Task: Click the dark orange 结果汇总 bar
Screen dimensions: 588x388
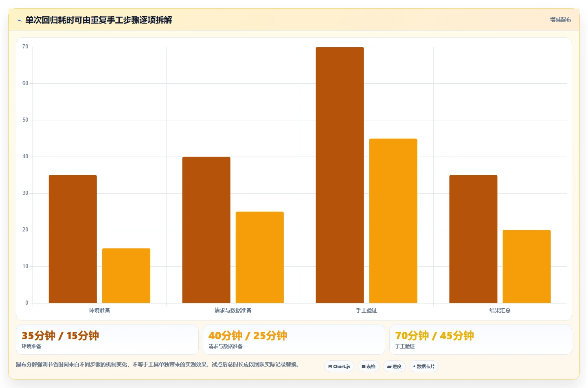Action: [x=474, y=239]
